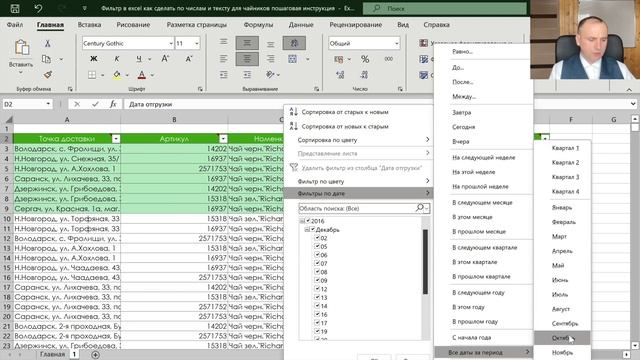Switch to the Формулы ribbon tab

click(x=258, y=25)
